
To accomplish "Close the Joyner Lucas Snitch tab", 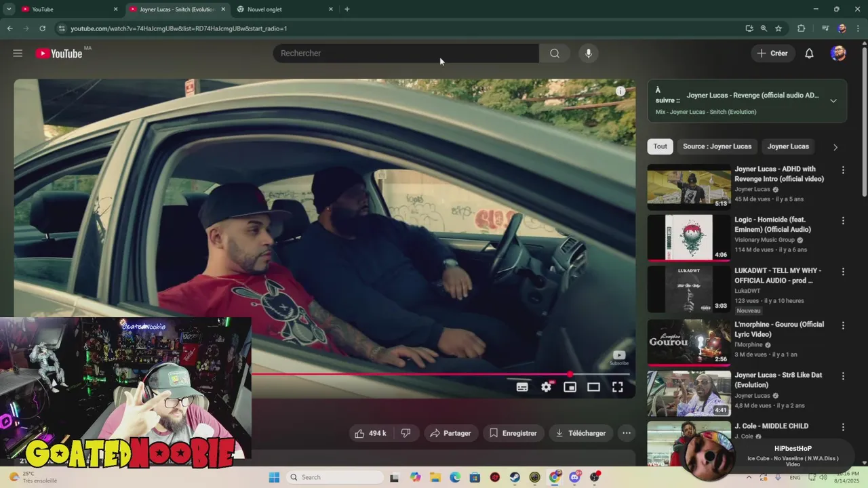I will (223, 9).
